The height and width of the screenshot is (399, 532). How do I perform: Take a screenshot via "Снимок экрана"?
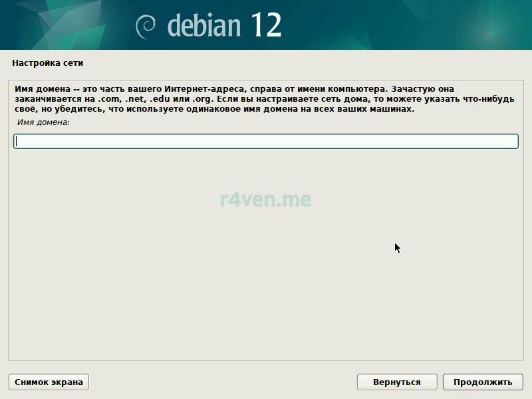[x=49, y=382]
